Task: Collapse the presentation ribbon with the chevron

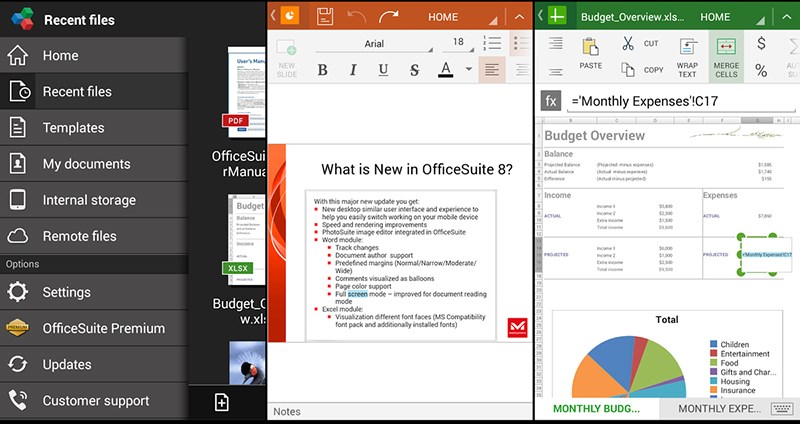Action: coord(519,17)
